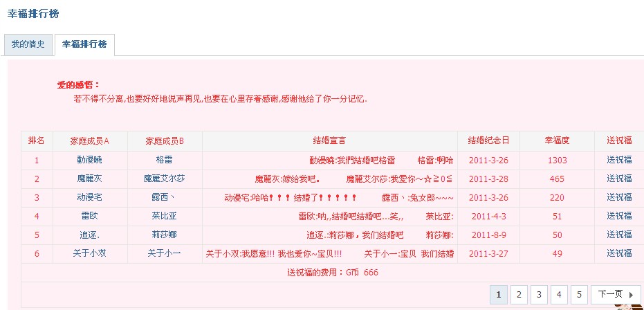Click the 结婚纪念日 column header
Viewport: 644px width, 310px height.
click(488, 140)
